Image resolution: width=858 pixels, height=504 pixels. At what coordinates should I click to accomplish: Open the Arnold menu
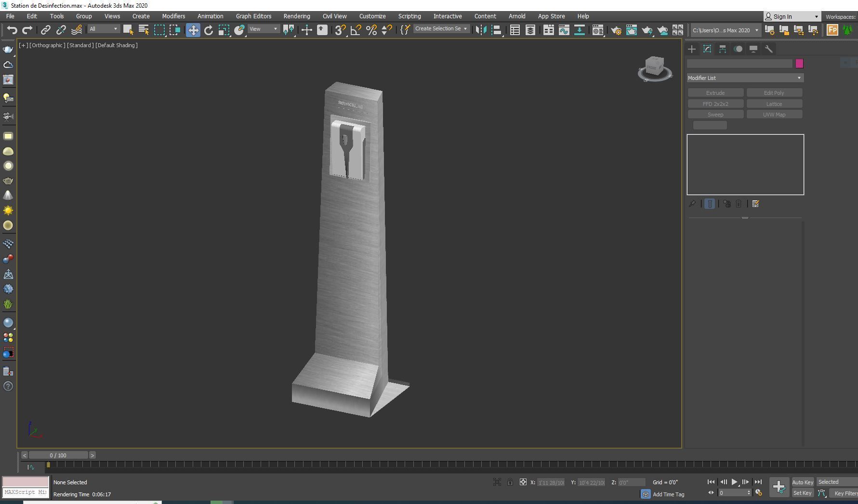pos(517,16)
